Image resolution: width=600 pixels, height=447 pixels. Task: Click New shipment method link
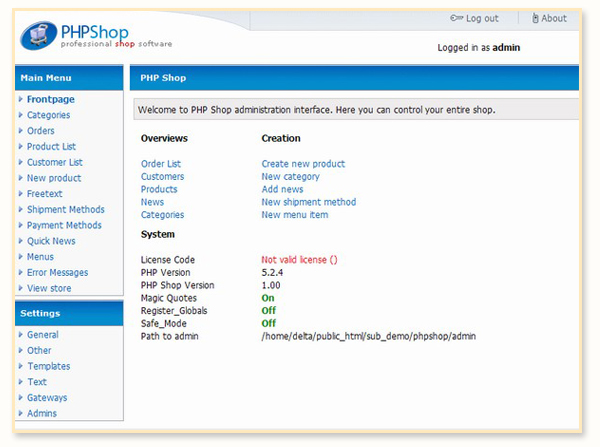309,202
